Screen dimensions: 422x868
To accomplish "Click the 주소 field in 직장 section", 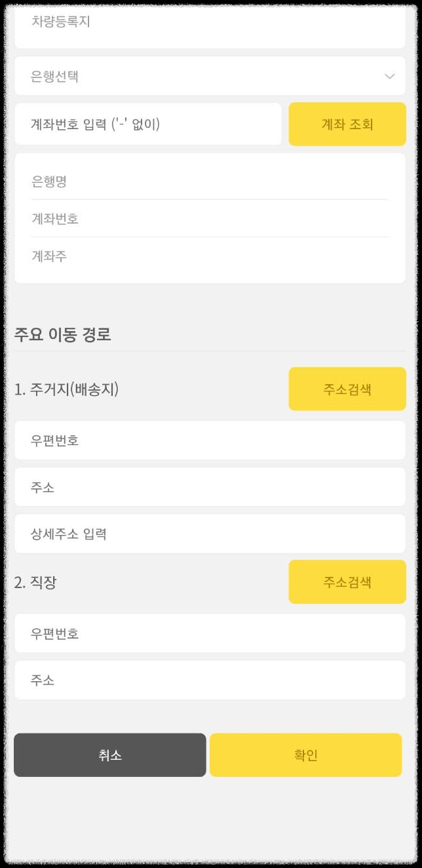I will [210, 680].
